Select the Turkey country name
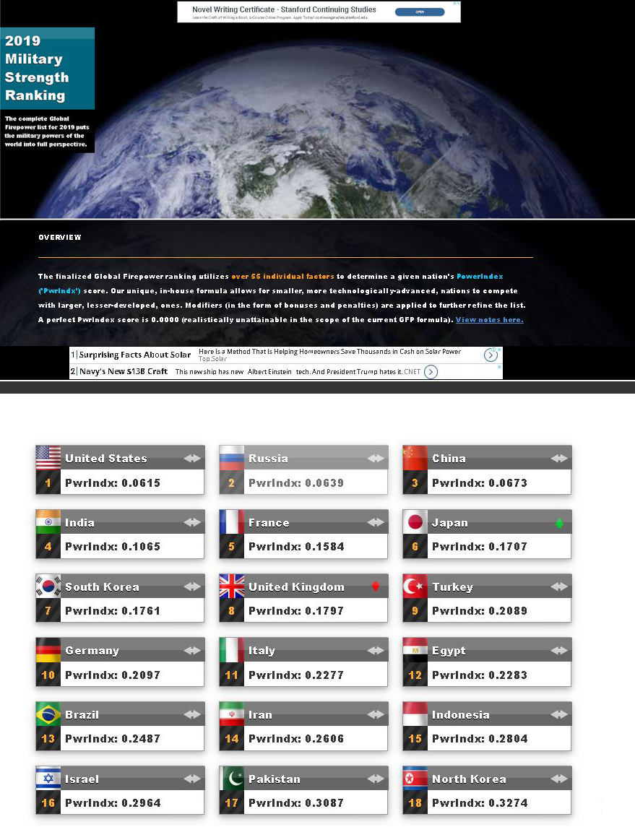This screenshot has height=840, width=635. 452,587
